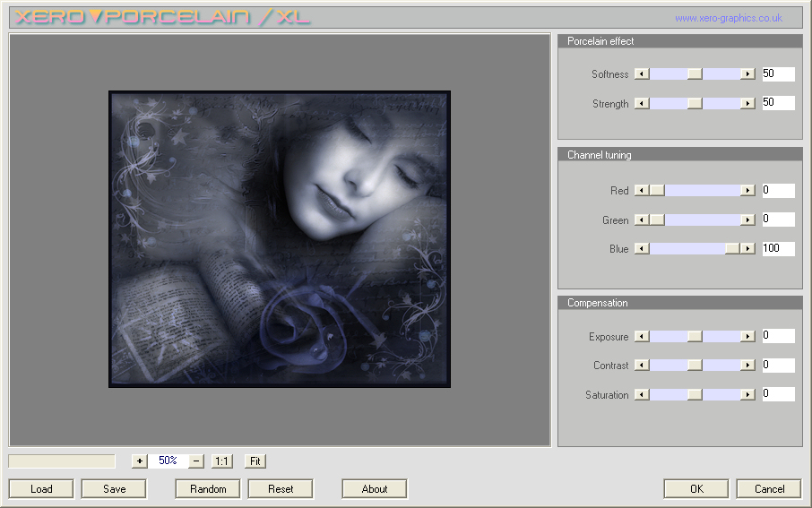Click Strength slider right arrow
The width and height of the screenshot is (812, 508).
[747, 104]
